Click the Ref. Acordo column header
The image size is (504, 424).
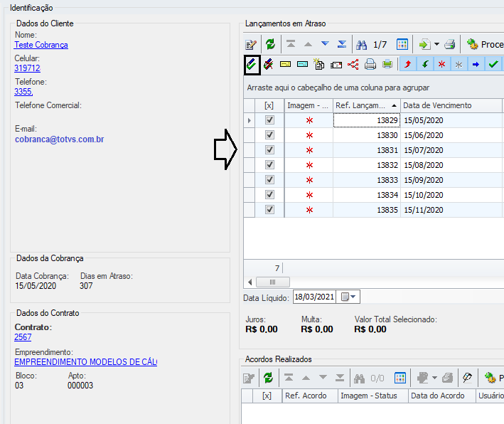click(x=310, y=396)
